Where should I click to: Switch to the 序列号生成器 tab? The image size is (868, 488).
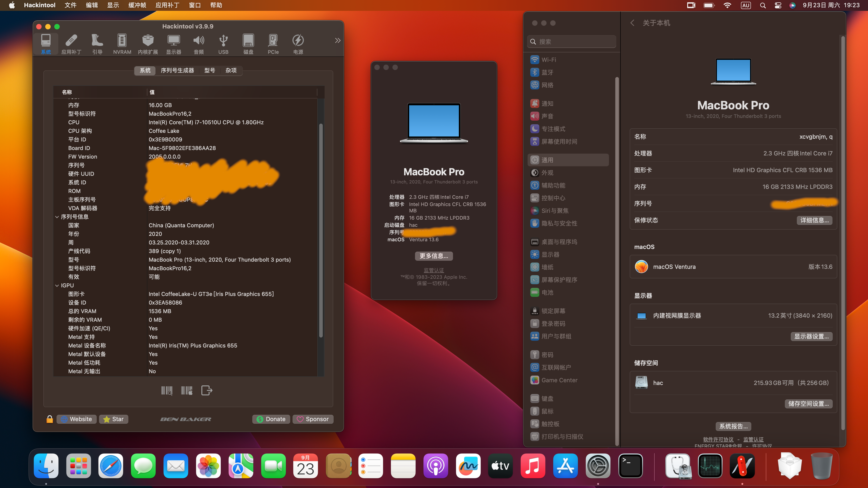[177, 70]
